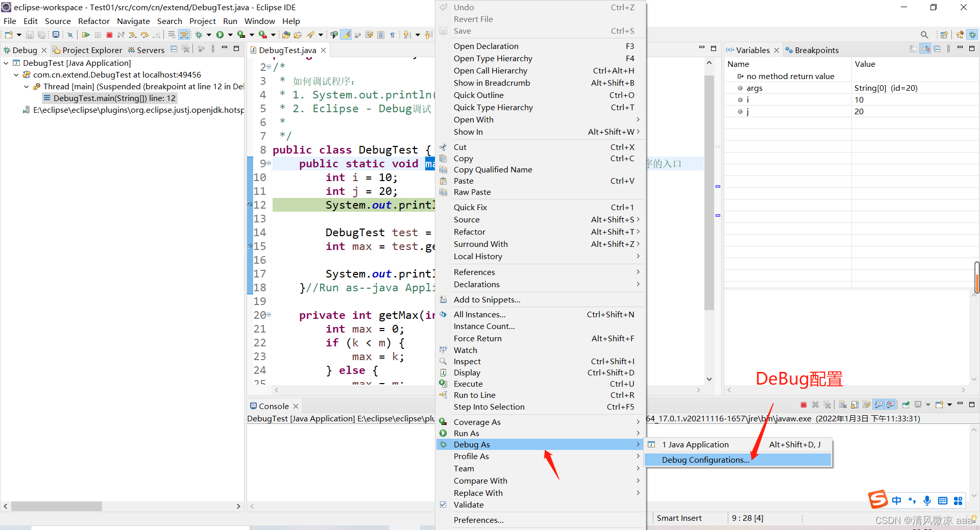Select the Step Over debug icon
Image resolution: width=980 pixels, height=530 pixels.
145,35
